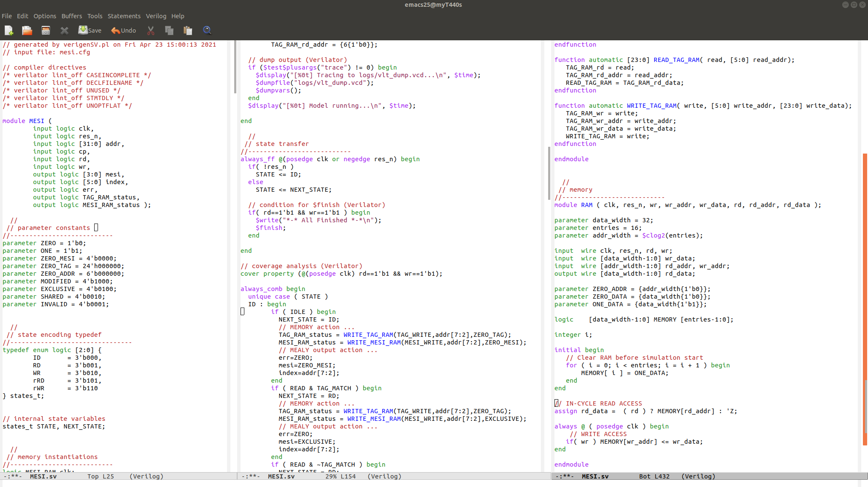This screenshot has height=487, width=868.
Task: Click the 'module RAM (' declaration line
Action: (x=688, y=205)
